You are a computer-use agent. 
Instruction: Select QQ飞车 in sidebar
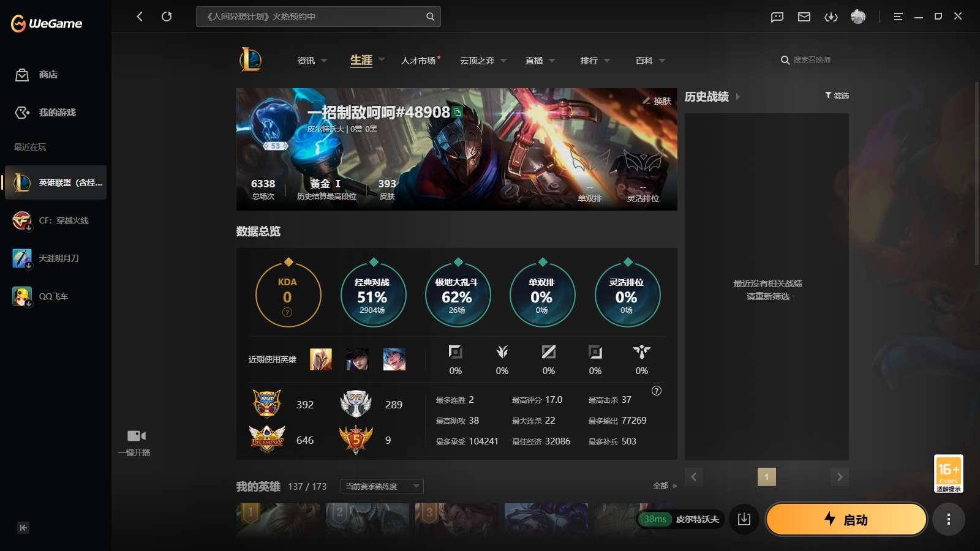(56, 296)
